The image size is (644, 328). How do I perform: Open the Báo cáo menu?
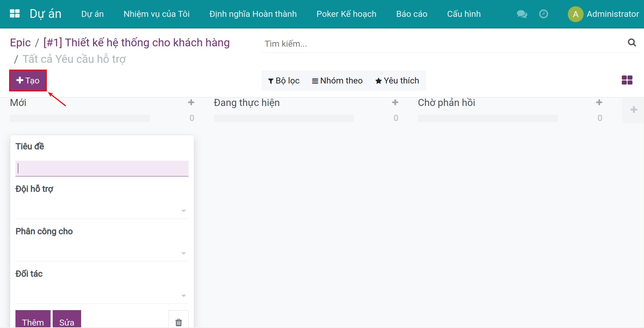point(411,14)
